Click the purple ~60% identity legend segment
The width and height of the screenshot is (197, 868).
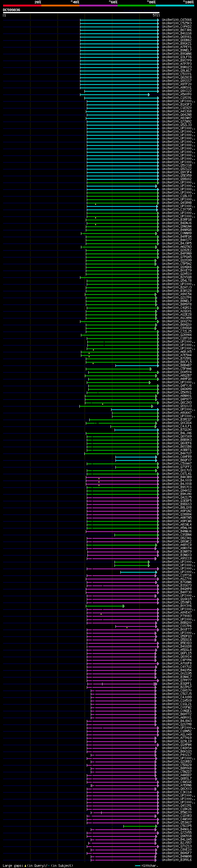[x=98, y=6]
